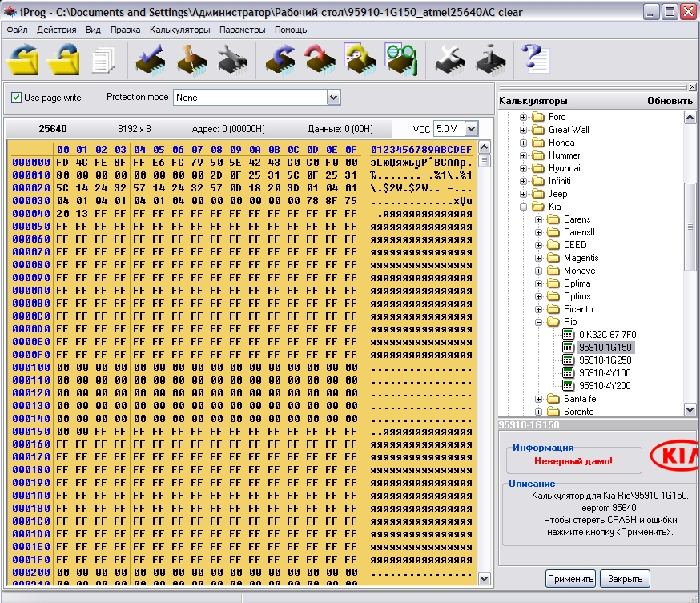Click the chip info 'i' icon
The width and height of the screenshot is (700, 603).
[489, 60]
